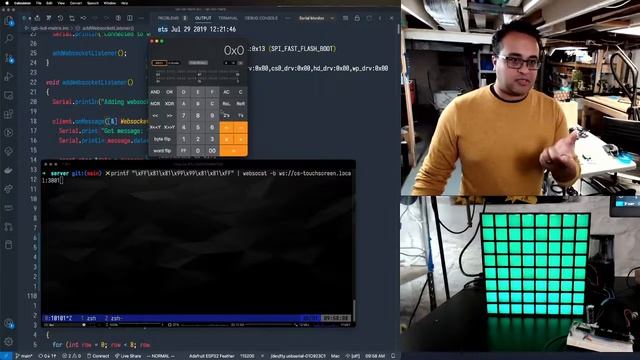The width and height of the screenshot is (640, 360).
Task: Open the Source Control view
Action: (x=9, y=58)
